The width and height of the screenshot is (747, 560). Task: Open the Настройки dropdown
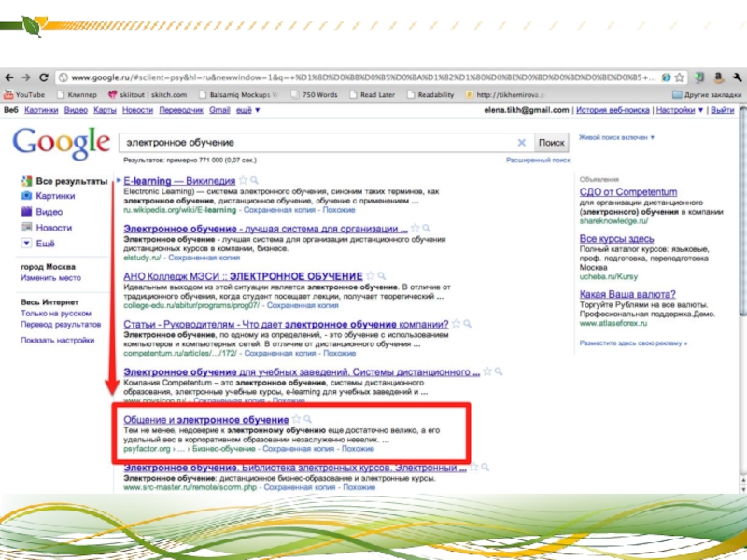click(x=680, y=110)
